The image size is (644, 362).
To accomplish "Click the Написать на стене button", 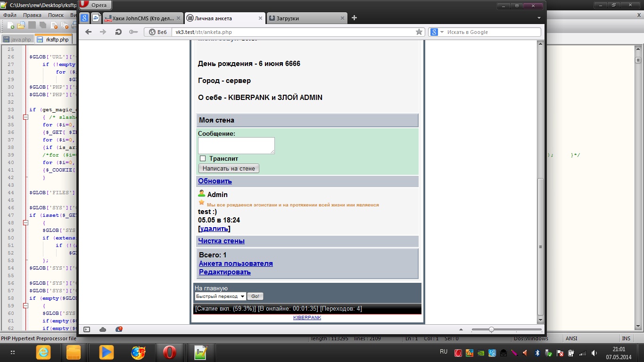I will (x=229, y=168).
